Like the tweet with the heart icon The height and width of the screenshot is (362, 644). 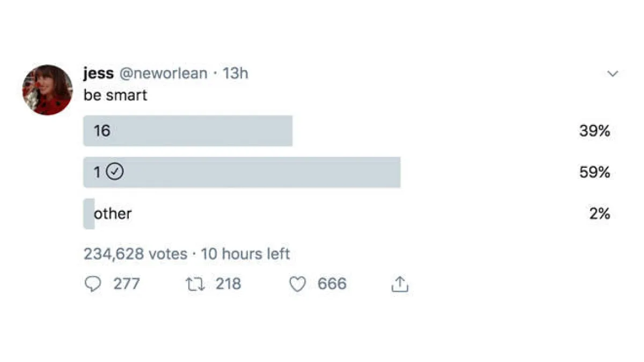tap(297, 284)
